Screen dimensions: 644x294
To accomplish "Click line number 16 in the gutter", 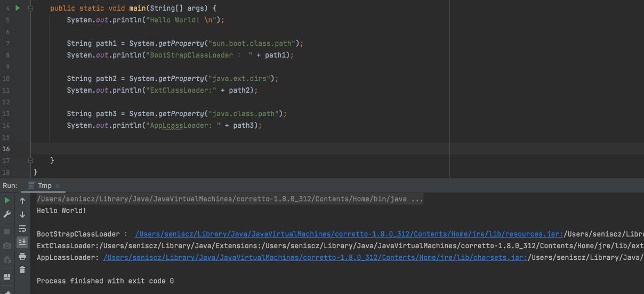I will coord(6,149).
